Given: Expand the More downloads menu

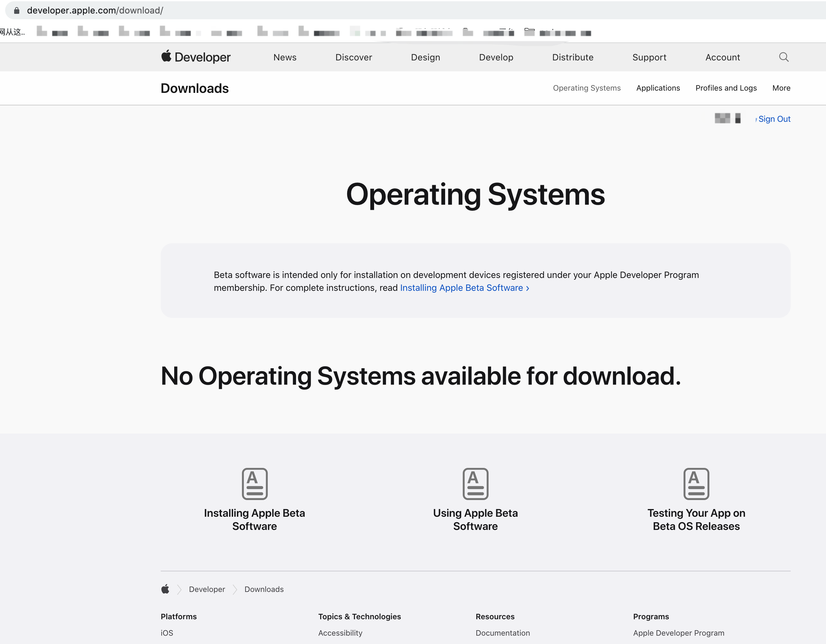Looking at the screenshot, I should click(781, 88).
